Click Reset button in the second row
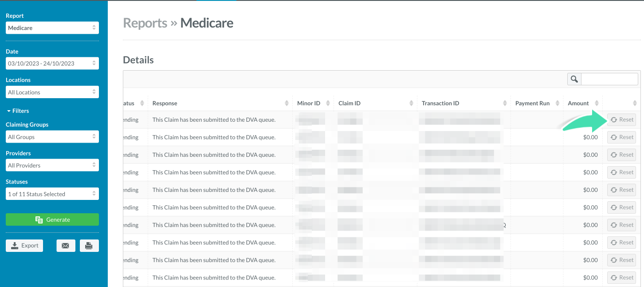Image resolution: width=644 pixels, height=287 pixels. tap(621, 137)
